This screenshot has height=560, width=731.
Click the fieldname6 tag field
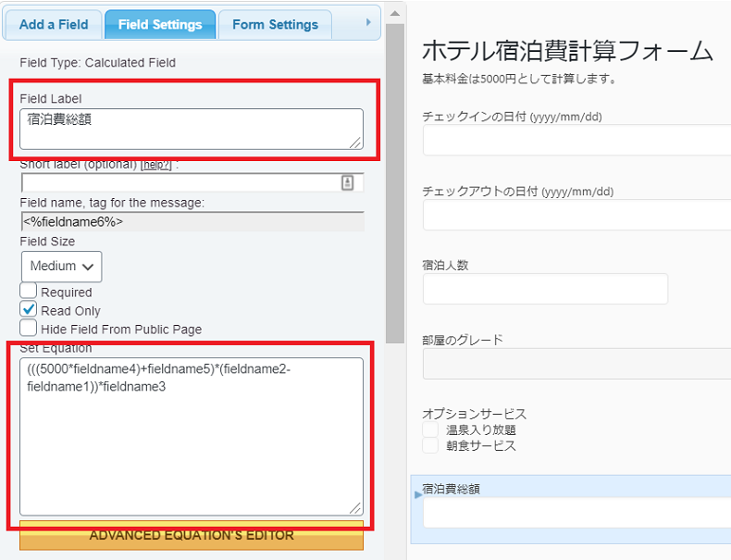[x=192, y=221]
